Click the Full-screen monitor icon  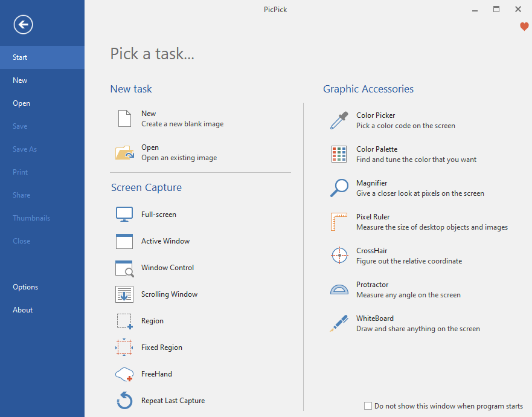tap(124, 215)
